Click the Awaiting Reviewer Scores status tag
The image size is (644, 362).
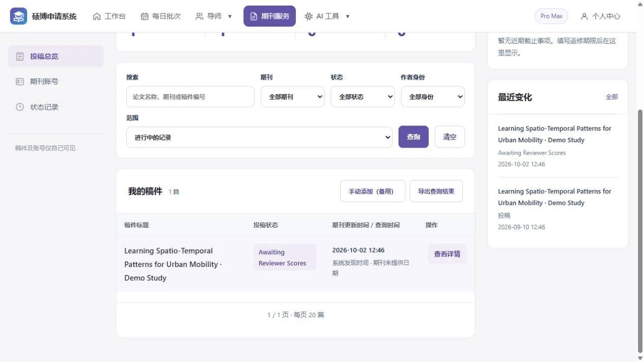285,257
